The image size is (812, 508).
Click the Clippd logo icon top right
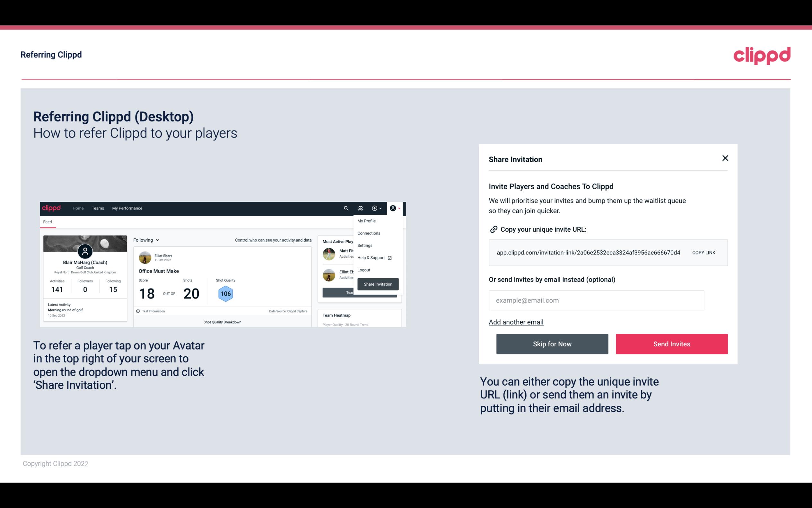(762, 56)
